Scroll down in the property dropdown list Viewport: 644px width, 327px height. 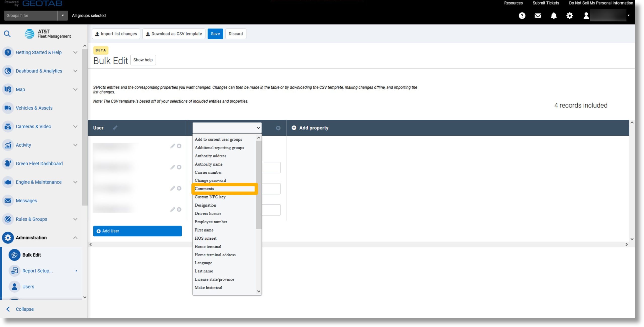258,292
